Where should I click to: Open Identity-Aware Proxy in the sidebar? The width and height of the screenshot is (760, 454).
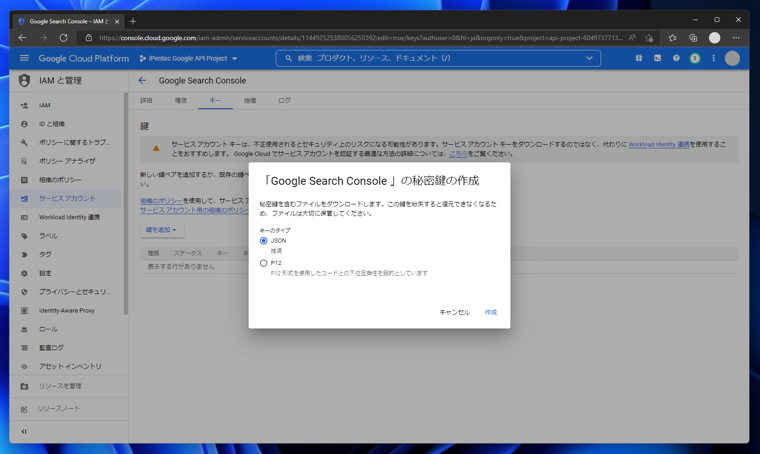pyautogui.click(x=65, y=311)
